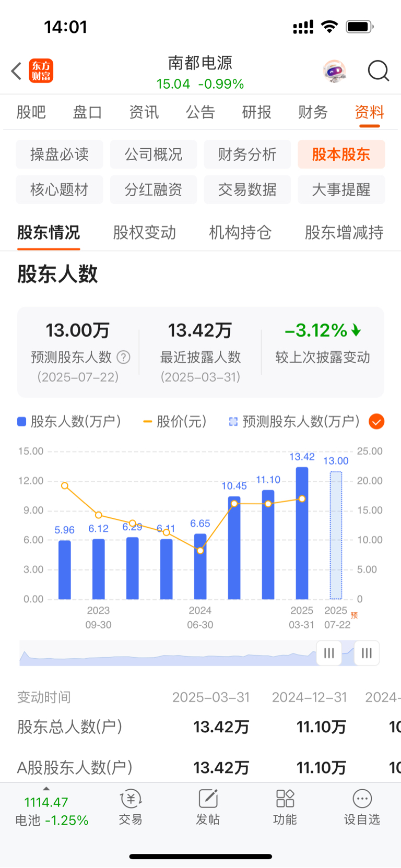Image resolution: width=401 pixels, height=868 pixels.
Task: Expand the 电池 index ticker arrow
Action: click(x=46, y=789)
